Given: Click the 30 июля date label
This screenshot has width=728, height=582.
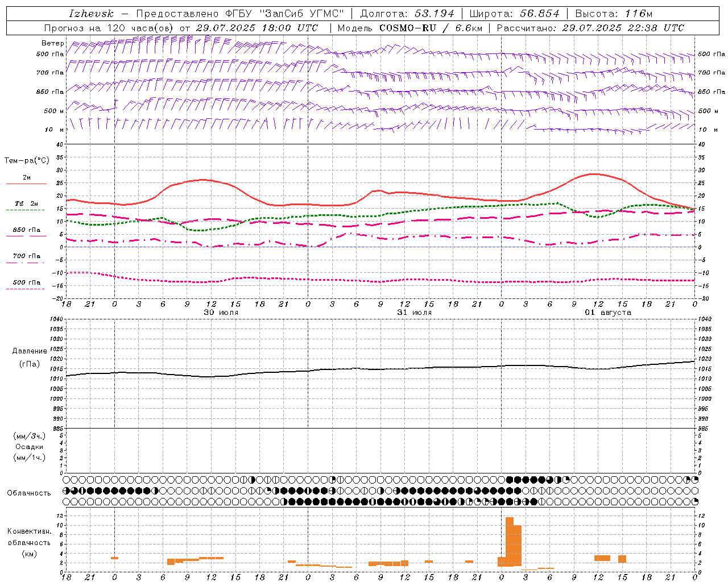Looking at the screenshot, I should click(221, 313).
